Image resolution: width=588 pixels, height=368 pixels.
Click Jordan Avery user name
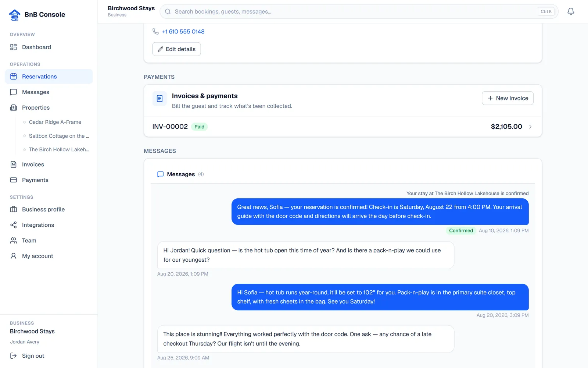click(25, 342)
